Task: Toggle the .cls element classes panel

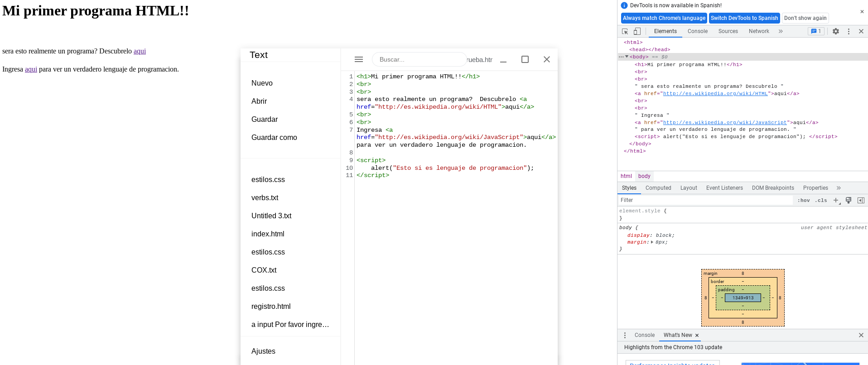Action: [821, 200]
